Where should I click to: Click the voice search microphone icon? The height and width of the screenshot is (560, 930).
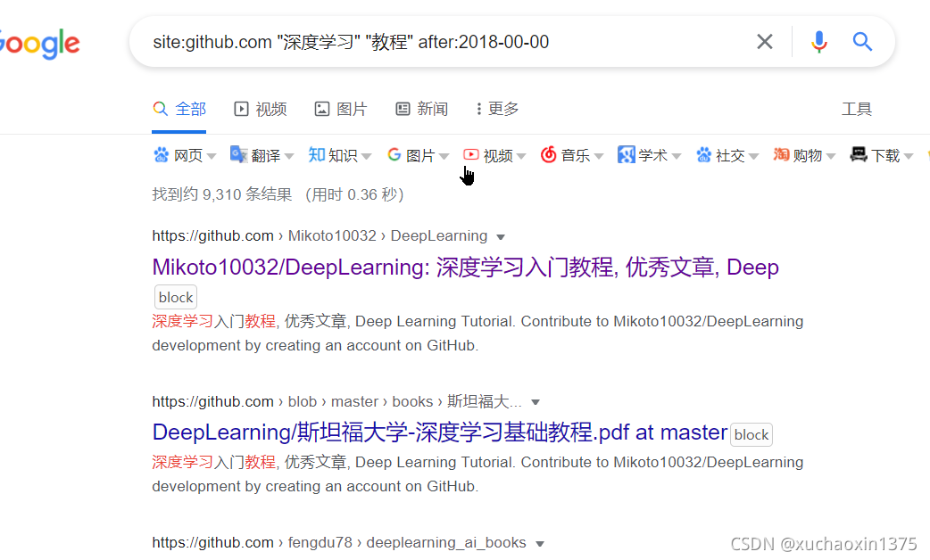click(x=819, y=42)
